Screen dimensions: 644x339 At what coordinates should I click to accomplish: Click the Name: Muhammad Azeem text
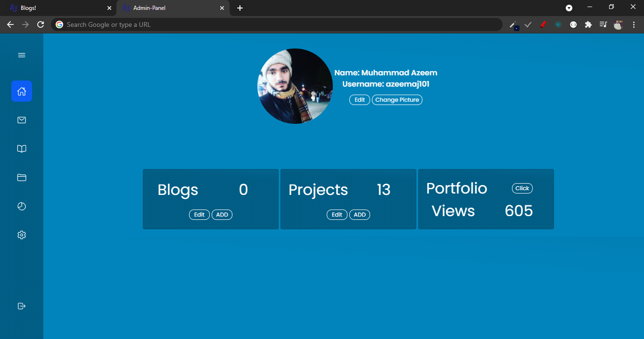[x=386, y=73]
